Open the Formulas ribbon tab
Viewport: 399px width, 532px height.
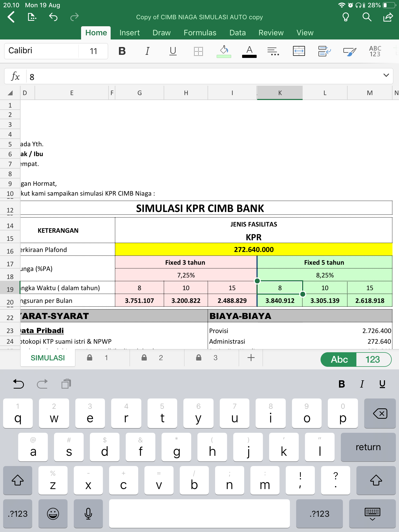pos(200,33)
